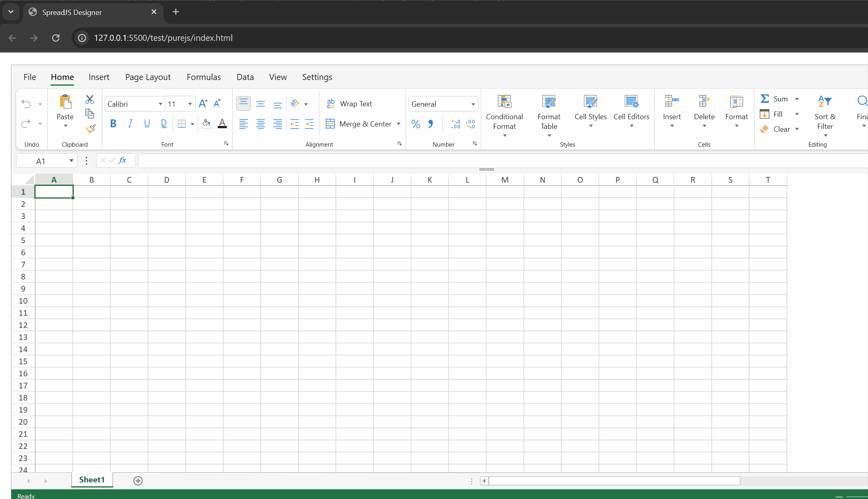Open the Font dialog launcher

click(226, 144)
